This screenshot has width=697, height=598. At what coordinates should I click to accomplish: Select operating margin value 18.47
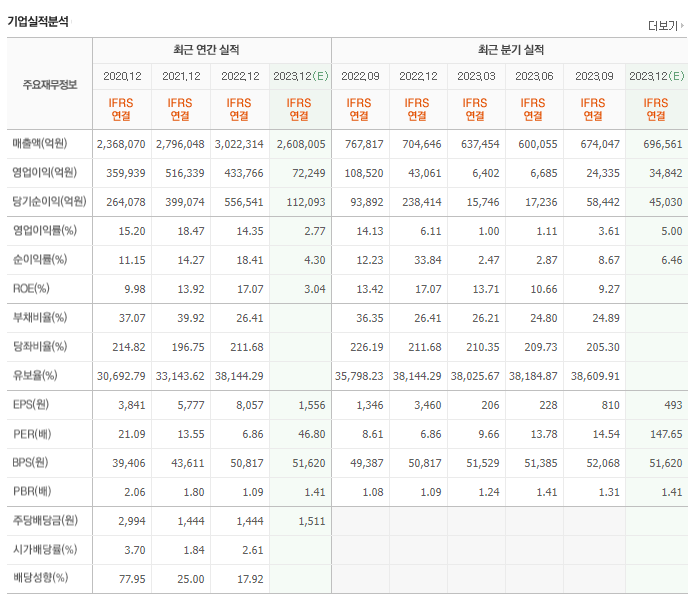tap(191, 231)
